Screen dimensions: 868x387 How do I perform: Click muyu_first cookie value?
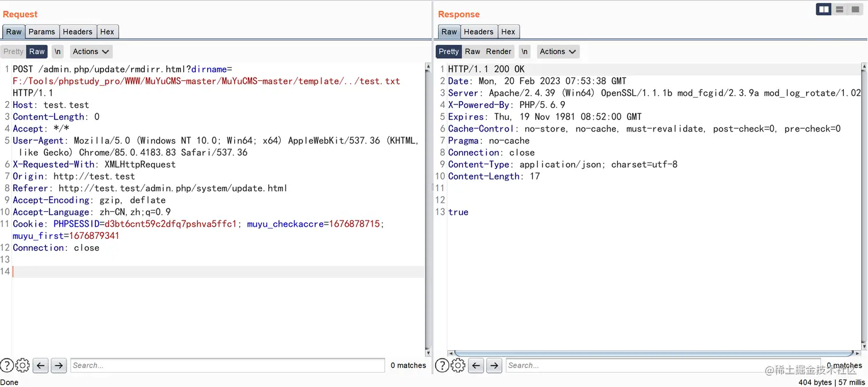point(94,236)
